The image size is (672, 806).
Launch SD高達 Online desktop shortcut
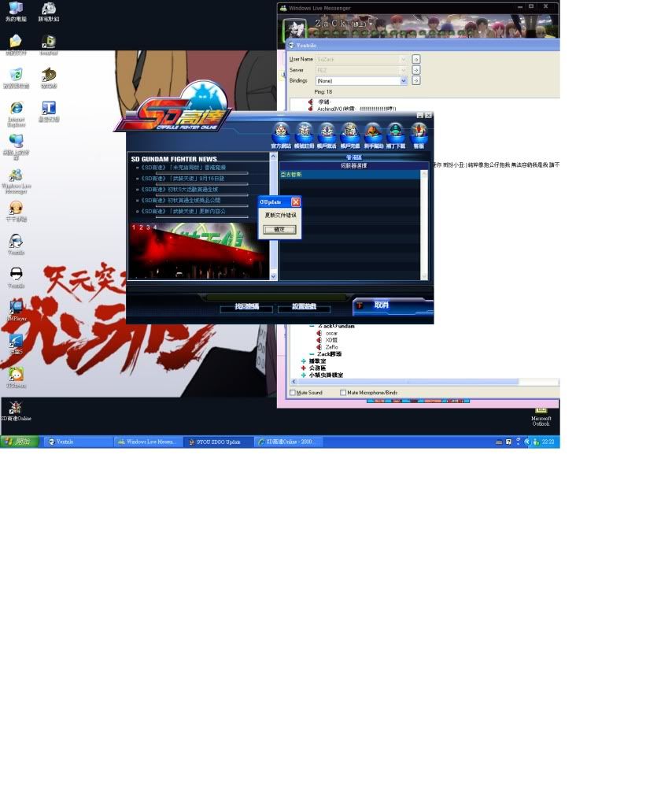[15, 409]
